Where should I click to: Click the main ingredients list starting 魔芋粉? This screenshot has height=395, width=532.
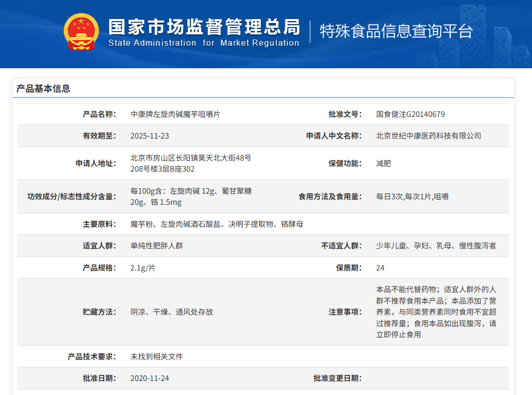(217, 224)
